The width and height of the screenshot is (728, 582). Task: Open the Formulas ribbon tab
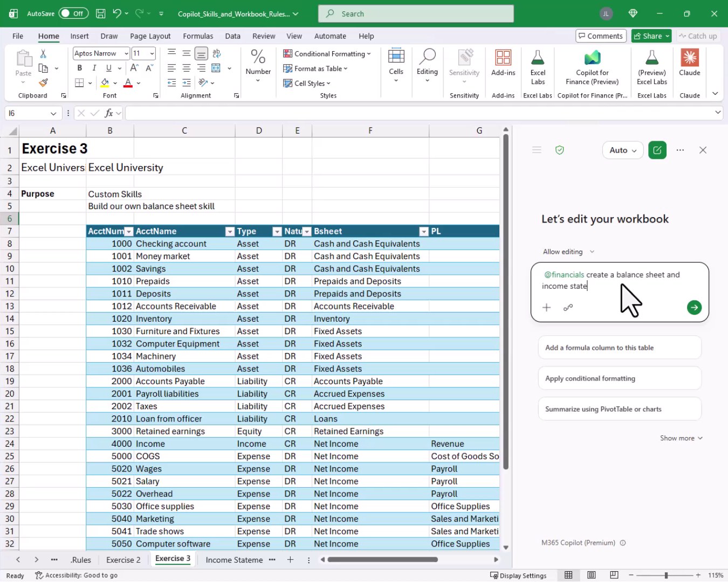click(x=198, y=36)
